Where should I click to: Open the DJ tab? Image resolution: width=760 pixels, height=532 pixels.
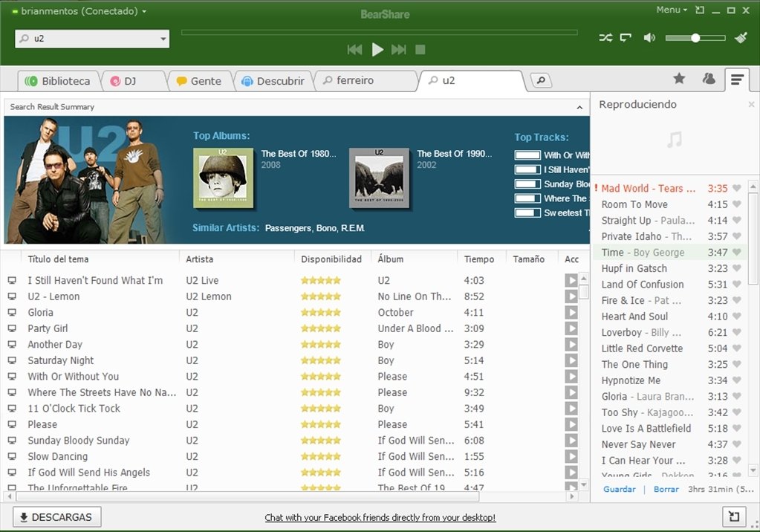[131, 81]
